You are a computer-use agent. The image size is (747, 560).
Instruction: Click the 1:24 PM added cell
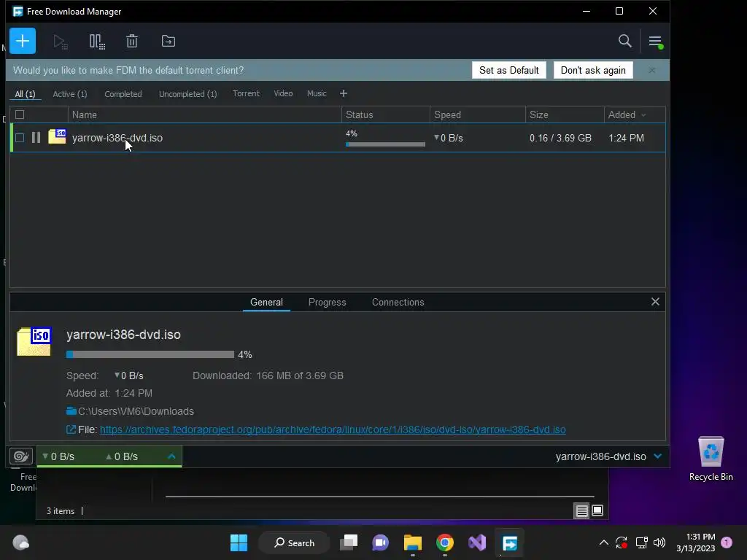point(626,138)
